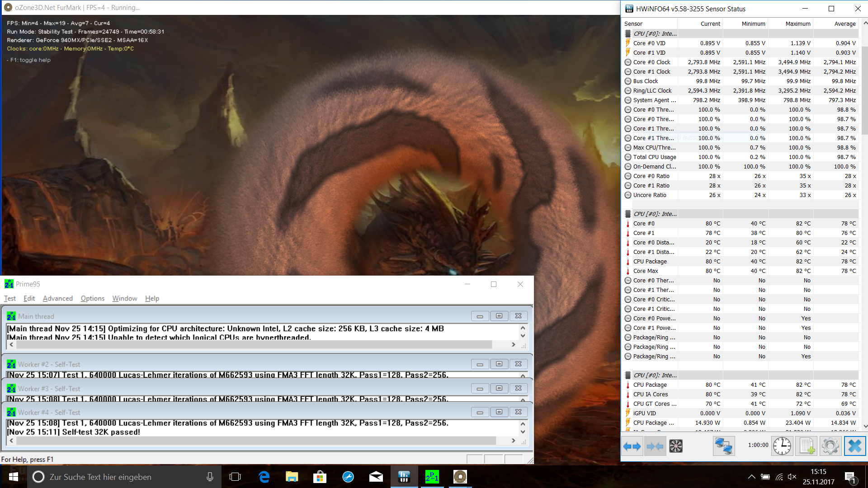Open HWiNFO from the taskbar icon
The image size is (868, 488).
(404, 477)
